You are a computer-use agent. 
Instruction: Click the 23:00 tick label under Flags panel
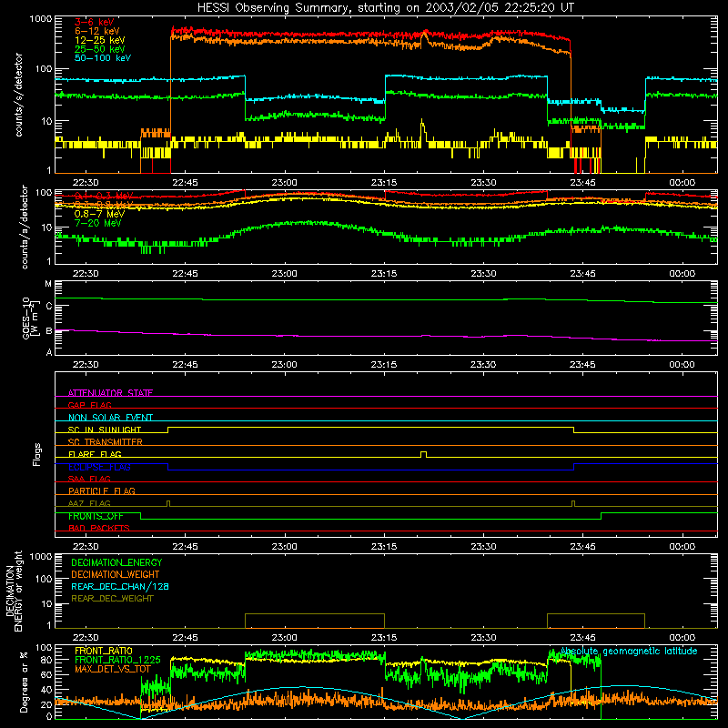[284, 547]
